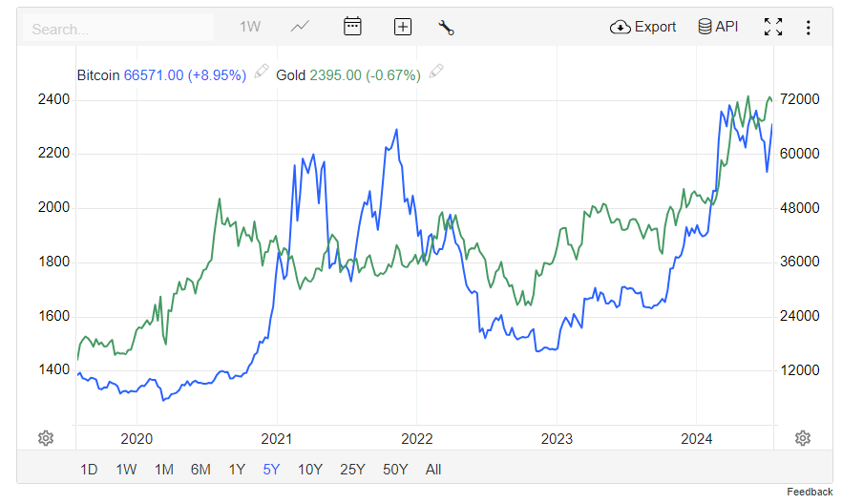Click the 2023 x-axis label
Screen dimensions: 842x504
[x=557, y=438]
